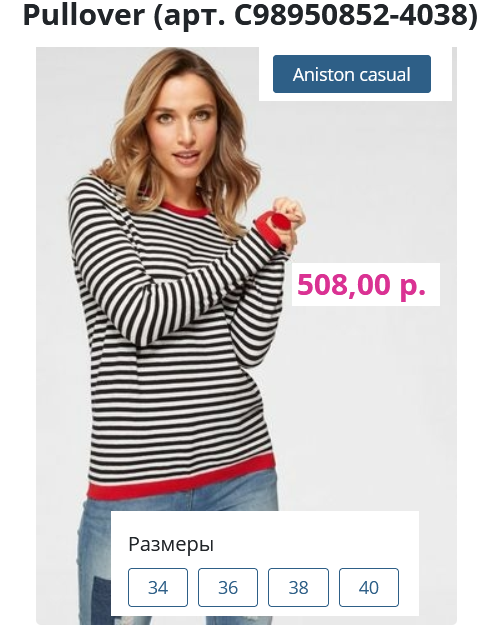Select size 34

(158, 587)
